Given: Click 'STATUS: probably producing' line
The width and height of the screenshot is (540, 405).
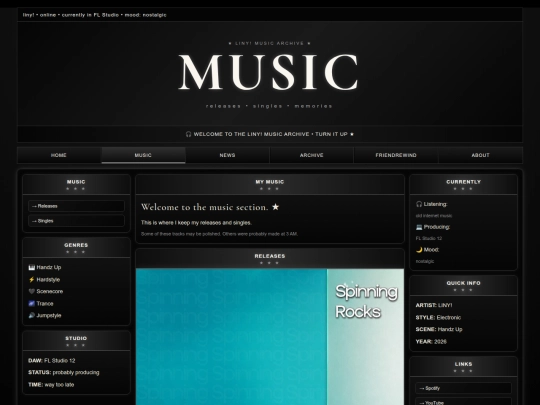Looking at the screenshot, I should pyautogui.click(x=64, y=373).
